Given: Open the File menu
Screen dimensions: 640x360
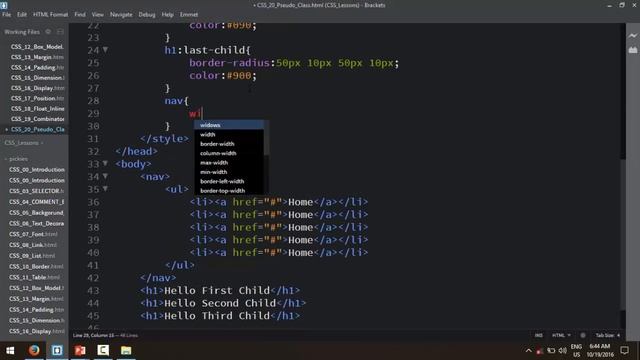Looking at the screenshot, I should pyautogui.click(x=7, y=14).
